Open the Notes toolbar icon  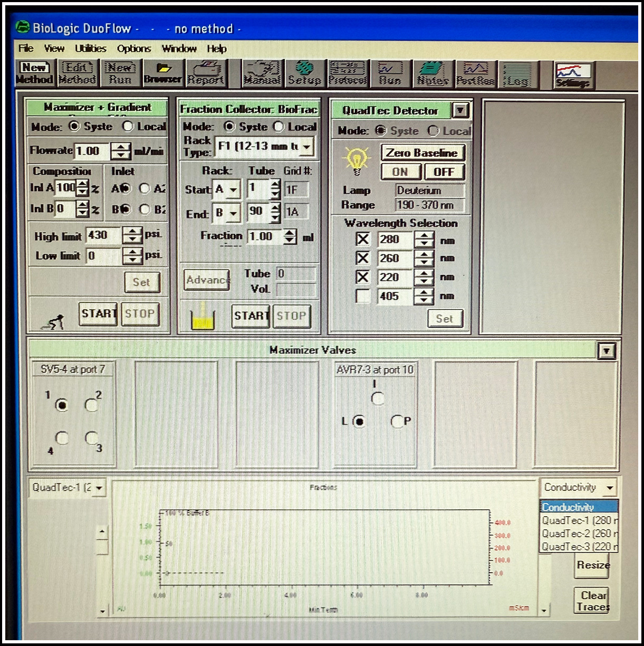(432, 73)
